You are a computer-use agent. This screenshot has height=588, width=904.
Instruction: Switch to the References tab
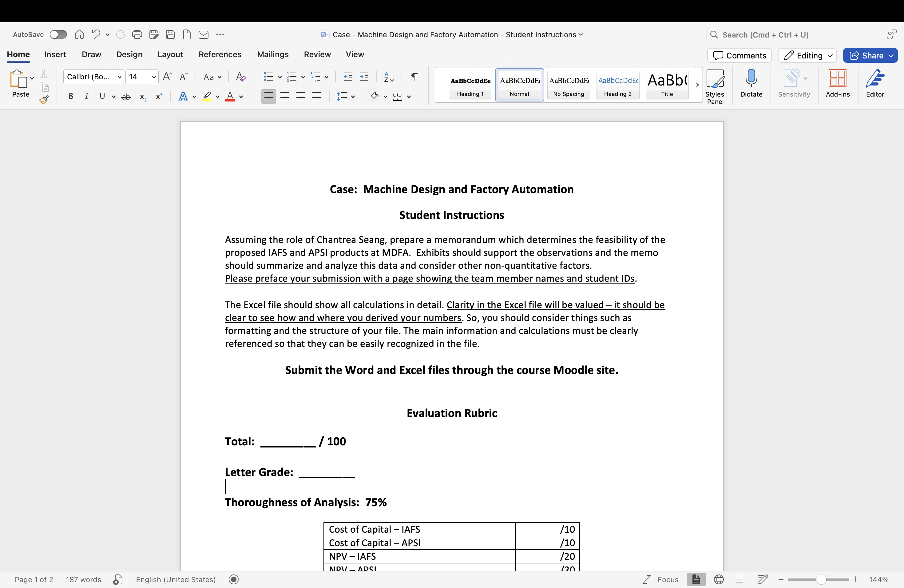click(220, 54)
